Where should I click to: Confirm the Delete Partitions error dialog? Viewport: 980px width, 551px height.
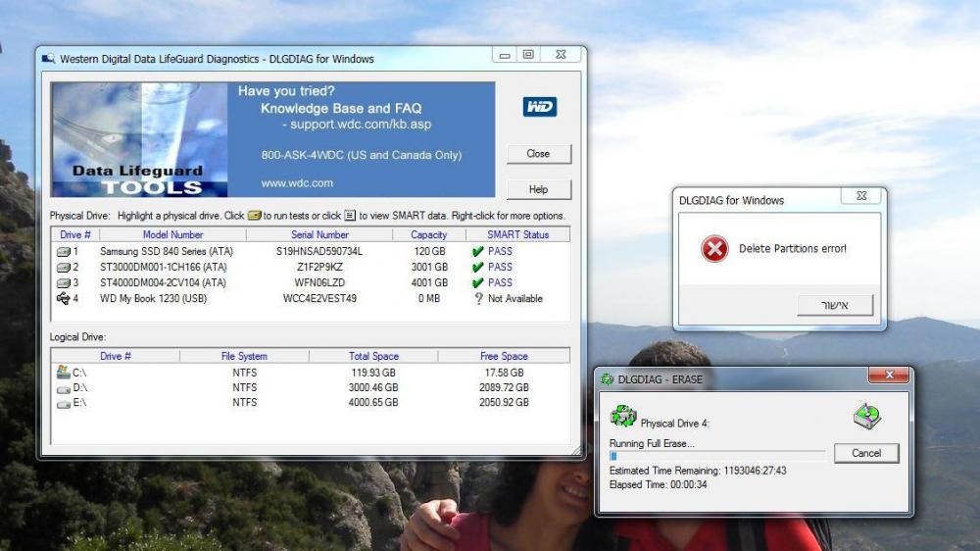tap(835, 305)
